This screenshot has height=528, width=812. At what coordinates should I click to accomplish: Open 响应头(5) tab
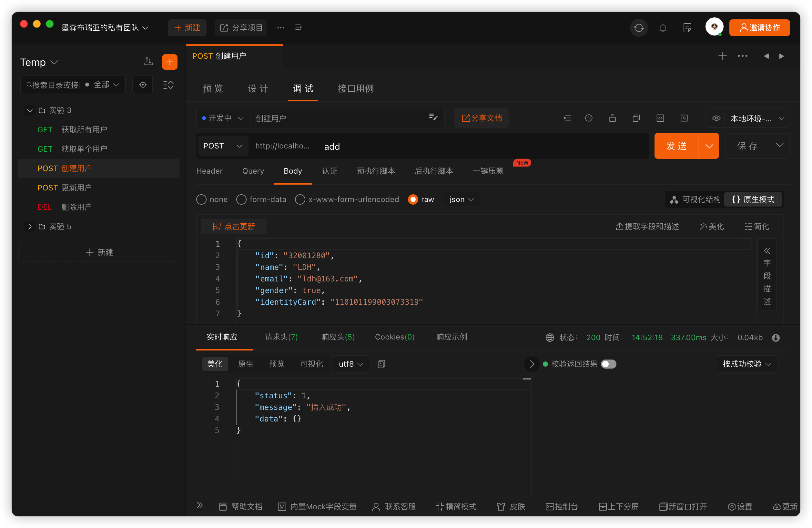point(338,337)
